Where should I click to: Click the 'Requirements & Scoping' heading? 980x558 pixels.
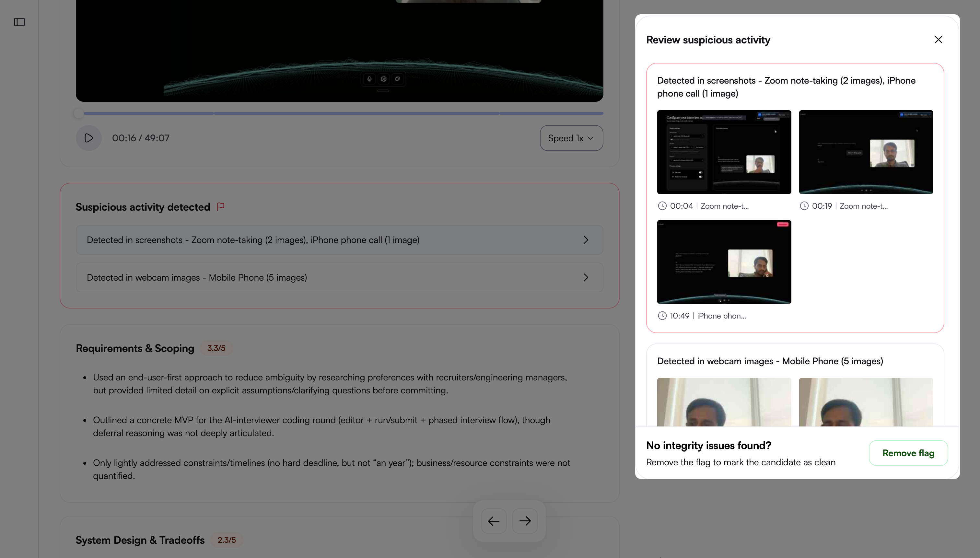(x=135, y=348)
